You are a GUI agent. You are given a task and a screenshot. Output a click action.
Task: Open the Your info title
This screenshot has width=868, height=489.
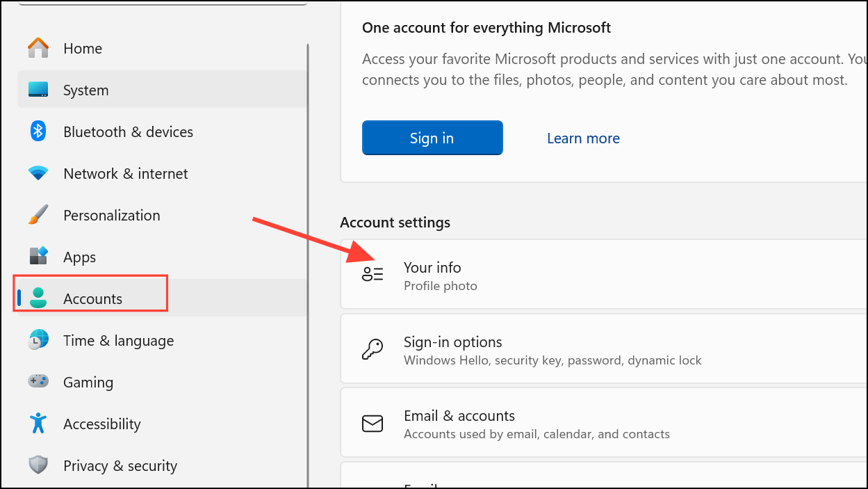coord(432,267)
